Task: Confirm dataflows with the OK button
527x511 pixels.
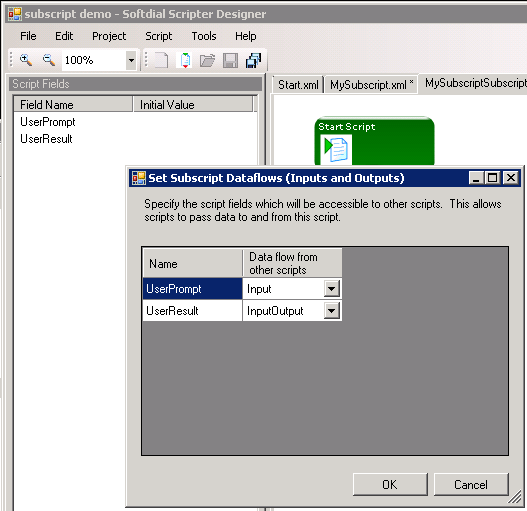Action: pyautogui.click(x=390, y=484)
